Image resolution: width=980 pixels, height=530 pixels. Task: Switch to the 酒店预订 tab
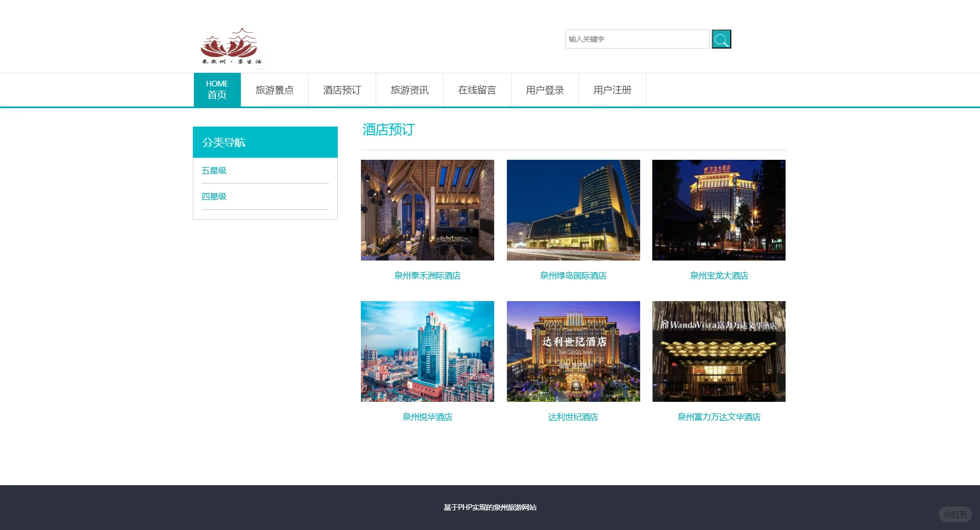click(341, 90)
